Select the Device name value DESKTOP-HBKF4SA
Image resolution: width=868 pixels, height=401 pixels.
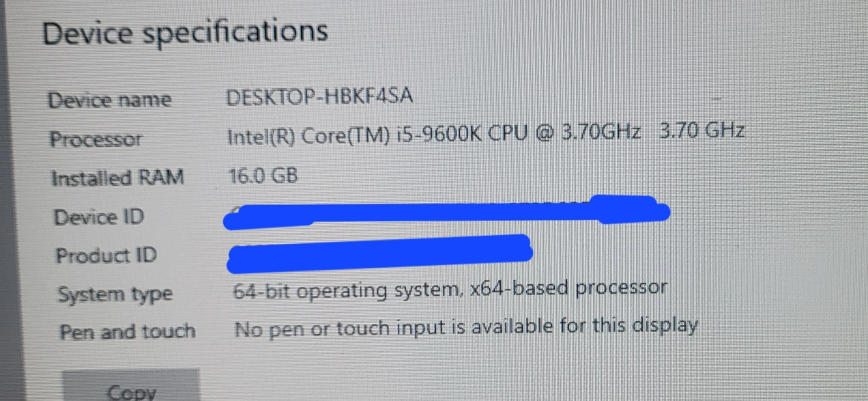click(x=319, y=96)
